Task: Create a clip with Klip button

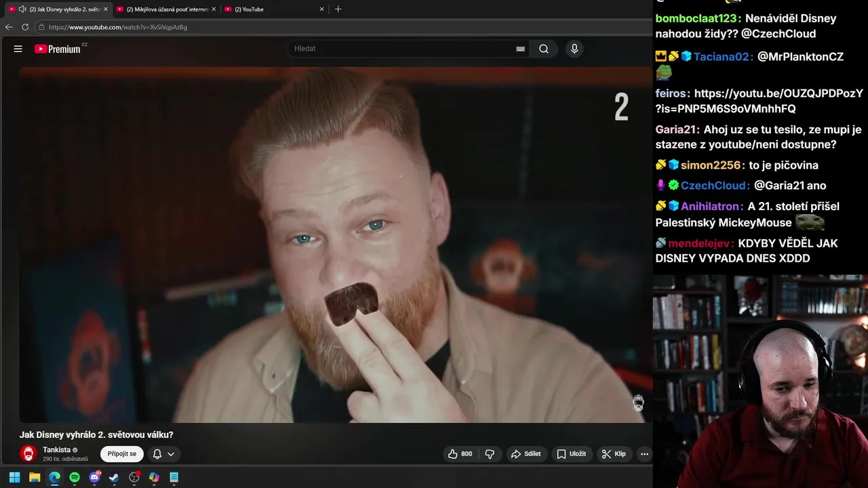Action: point(614,454)
